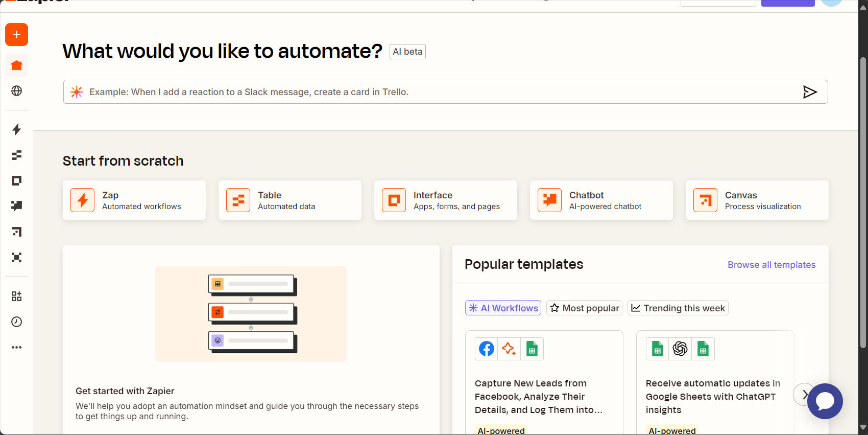Open Browse all templates link

[771, 265]
